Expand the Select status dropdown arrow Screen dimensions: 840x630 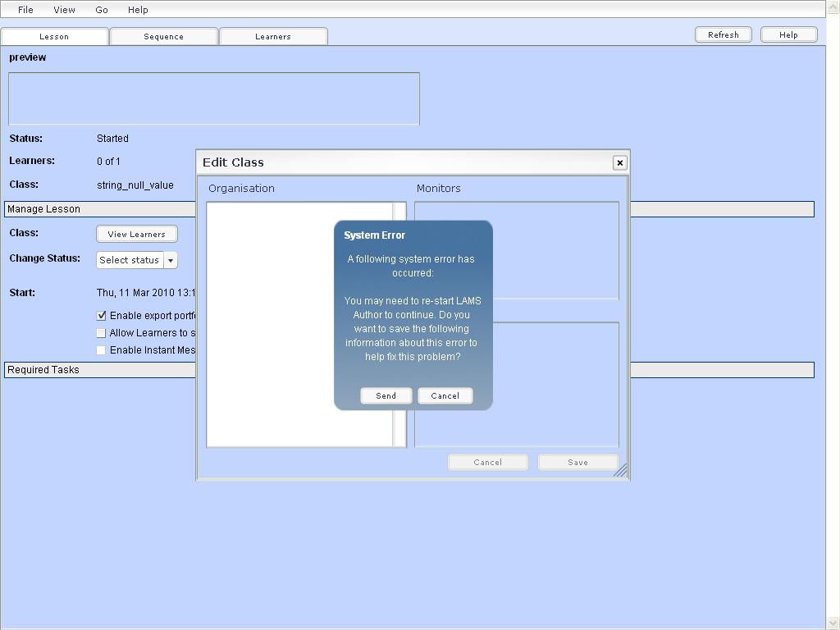171,260
